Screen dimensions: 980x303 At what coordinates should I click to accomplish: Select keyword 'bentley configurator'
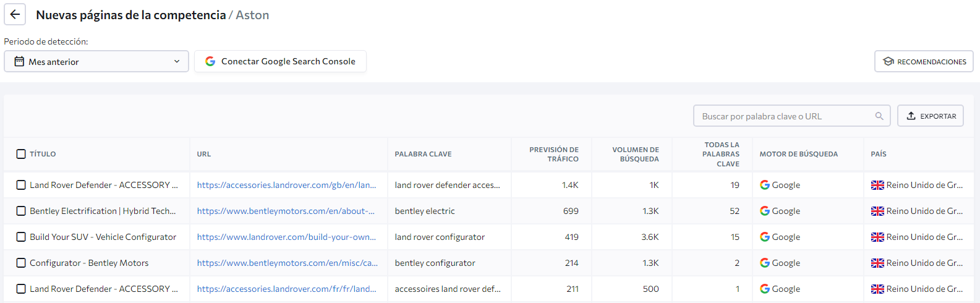435,263
